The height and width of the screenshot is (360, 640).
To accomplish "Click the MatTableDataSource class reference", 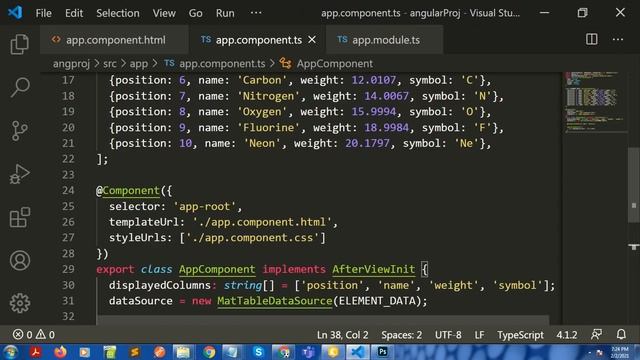I will (274, 301).
